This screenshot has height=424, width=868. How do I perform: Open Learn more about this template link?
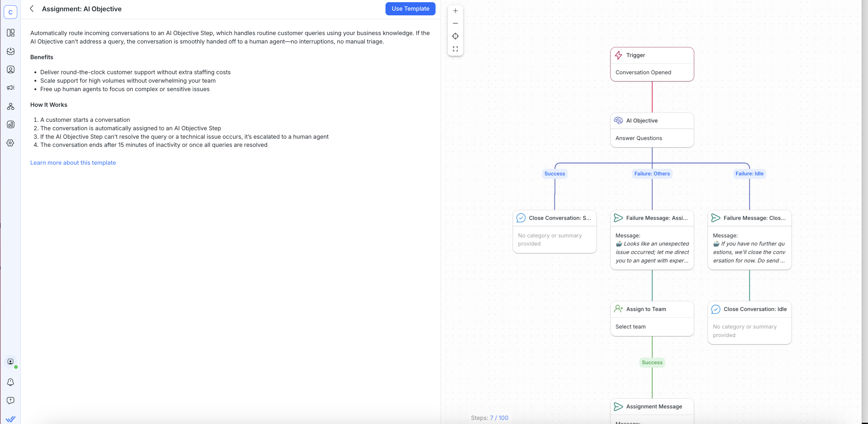coord(73,163)
